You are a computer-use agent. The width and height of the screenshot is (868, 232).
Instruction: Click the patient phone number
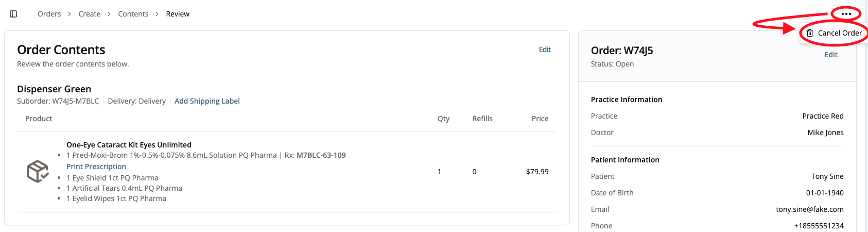point(819,226)
